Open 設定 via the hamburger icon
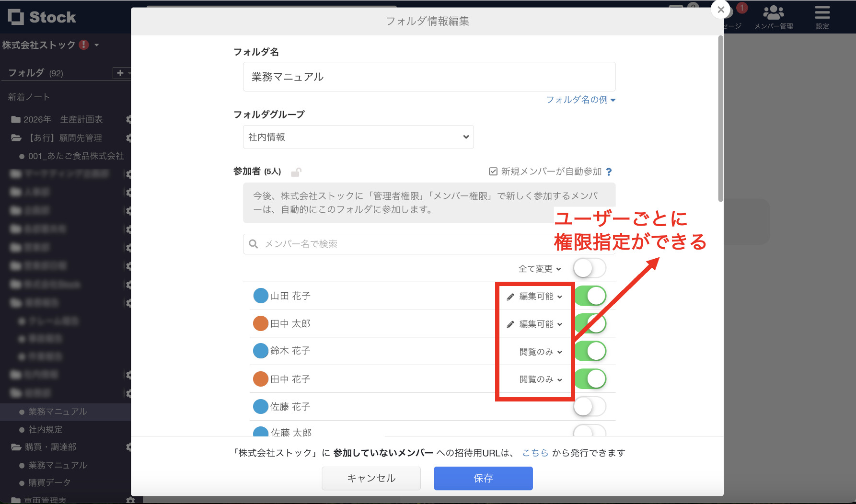The width and height of the screenshot is (856, 504). click(821, 13)
